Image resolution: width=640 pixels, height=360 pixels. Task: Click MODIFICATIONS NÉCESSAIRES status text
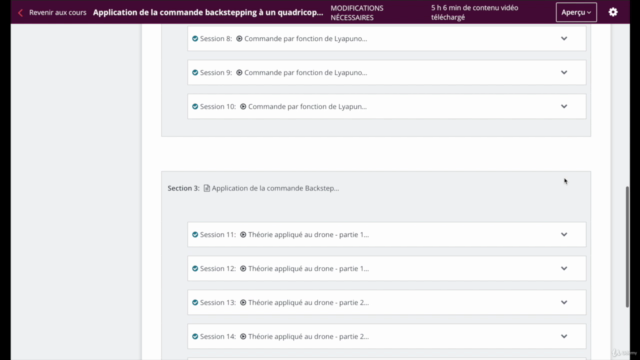357,13
